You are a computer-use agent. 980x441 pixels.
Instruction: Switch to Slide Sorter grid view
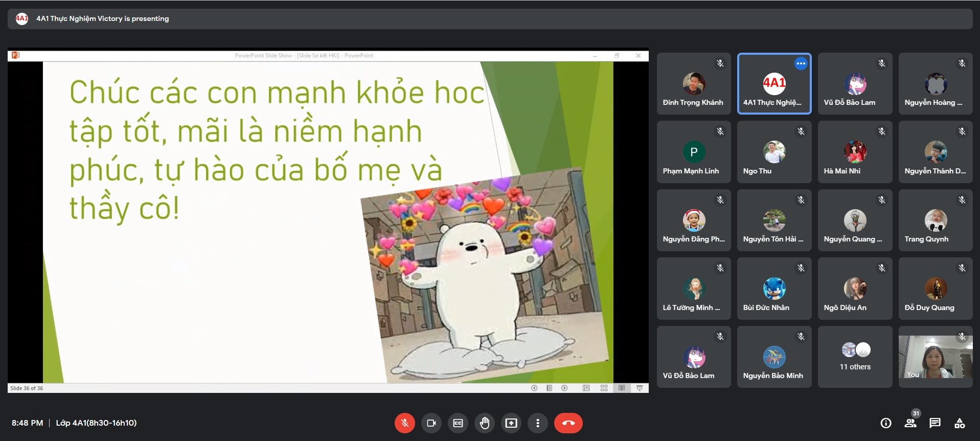point(604,388)
